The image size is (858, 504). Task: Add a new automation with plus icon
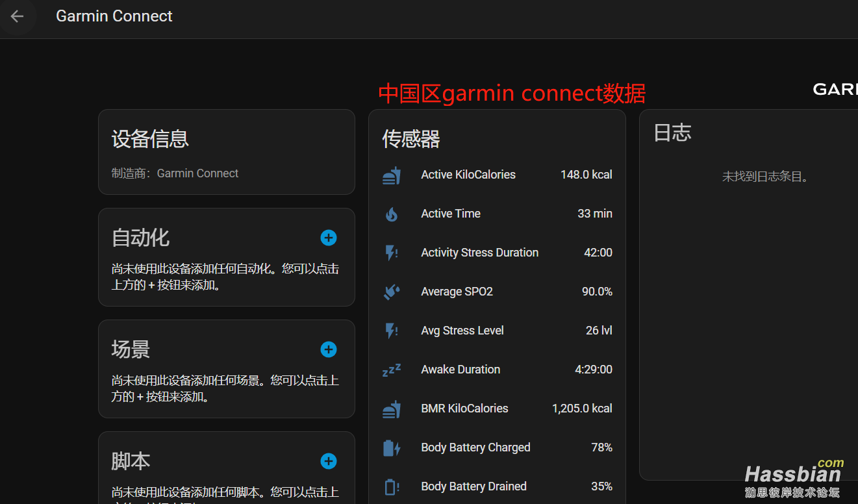[x=329, y=238]
